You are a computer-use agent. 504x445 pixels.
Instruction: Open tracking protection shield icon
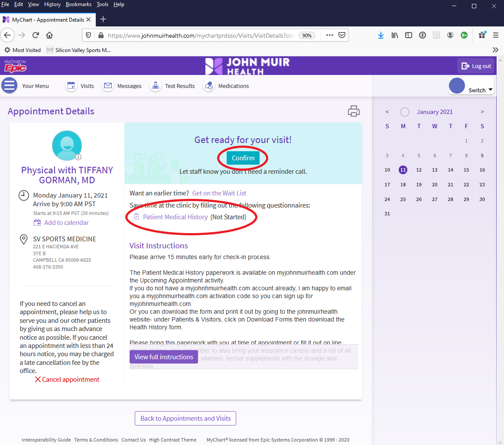pos(88,36)
